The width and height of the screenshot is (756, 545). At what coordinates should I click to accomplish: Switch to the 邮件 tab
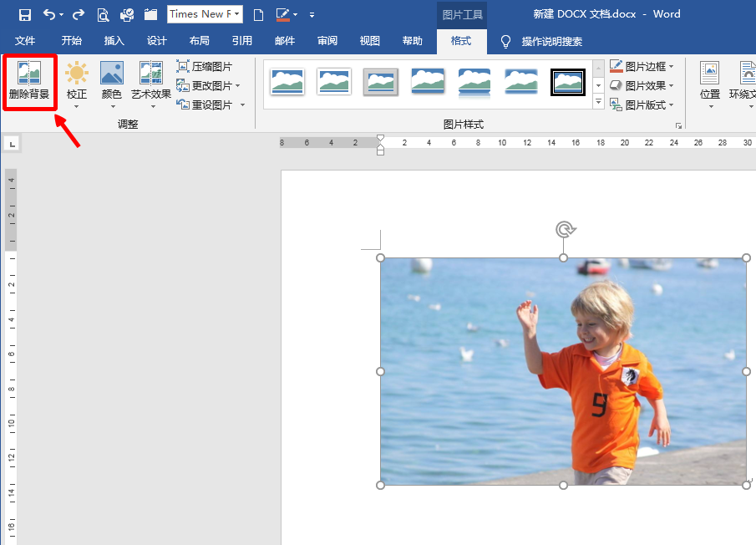coord(285,41)
